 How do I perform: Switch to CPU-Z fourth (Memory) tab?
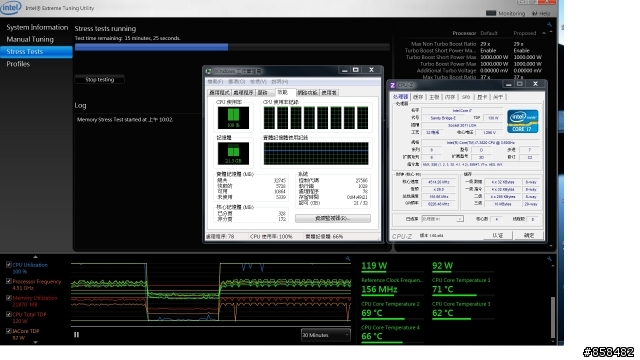450,97
